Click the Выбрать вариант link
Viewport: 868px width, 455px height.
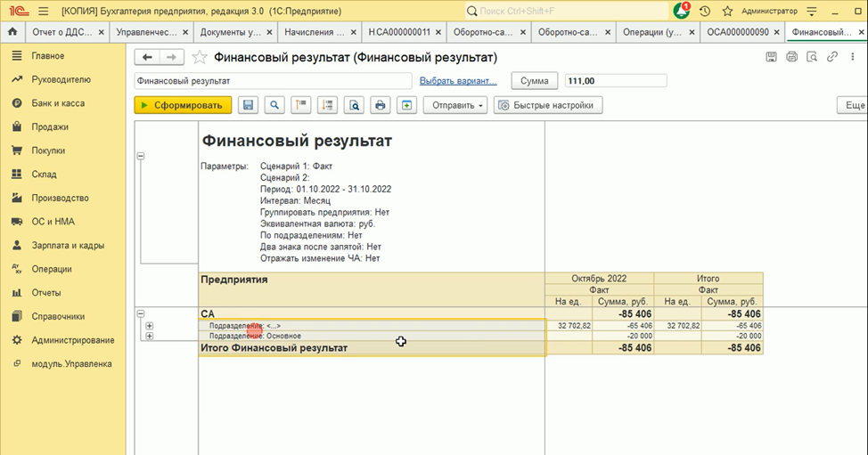(458, 81)
